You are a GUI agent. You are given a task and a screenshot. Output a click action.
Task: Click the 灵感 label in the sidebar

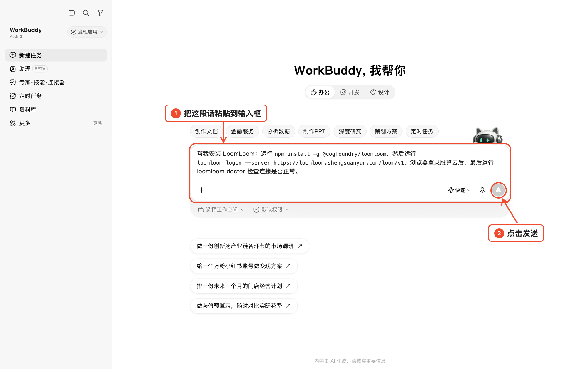tap(98, 123)
